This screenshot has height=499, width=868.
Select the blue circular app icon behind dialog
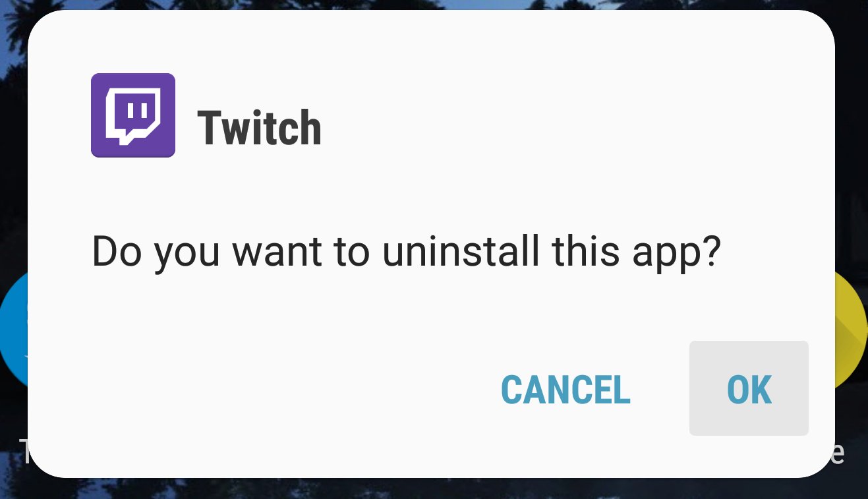coord(13,330)
